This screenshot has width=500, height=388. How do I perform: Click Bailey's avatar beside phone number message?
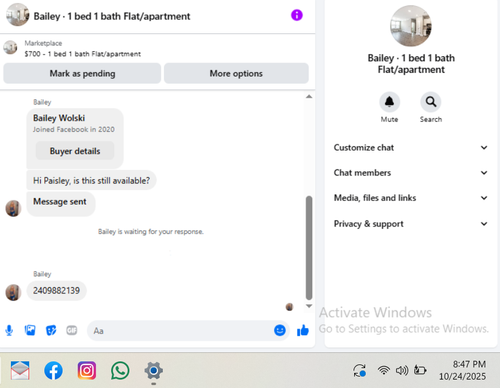pos(13,292)
